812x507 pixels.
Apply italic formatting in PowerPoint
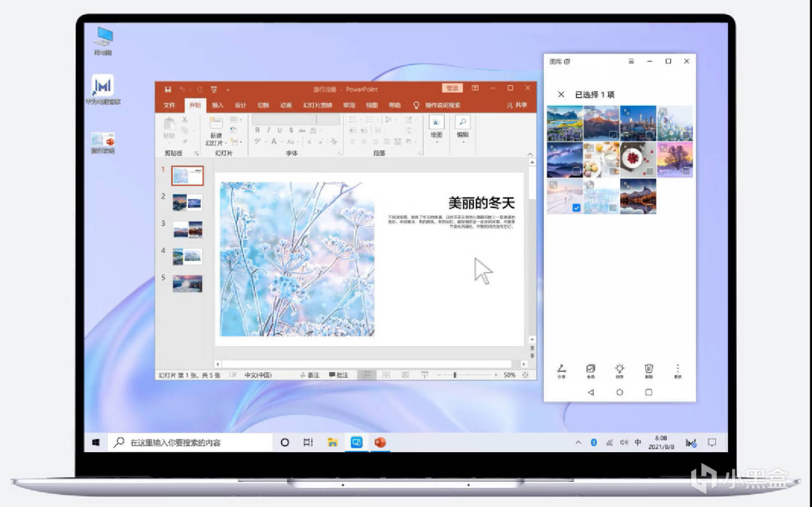click(268, 130)
